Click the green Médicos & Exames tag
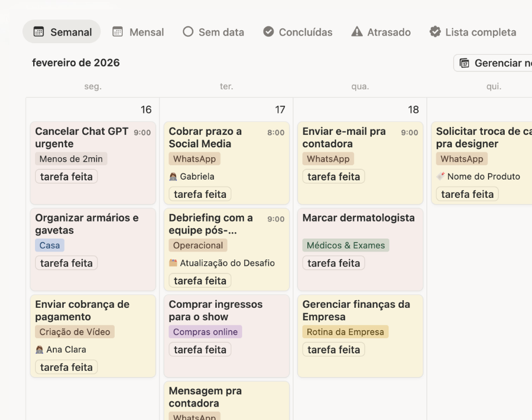 point(345,246)
